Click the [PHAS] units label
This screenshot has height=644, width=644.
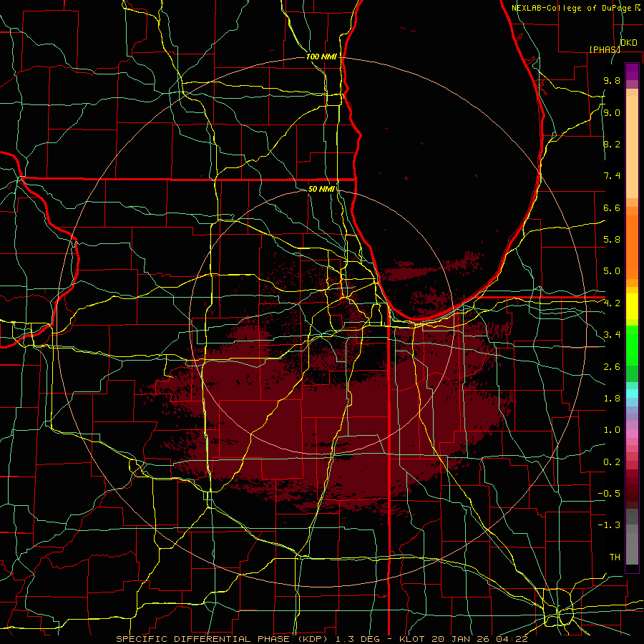point(605,49)
